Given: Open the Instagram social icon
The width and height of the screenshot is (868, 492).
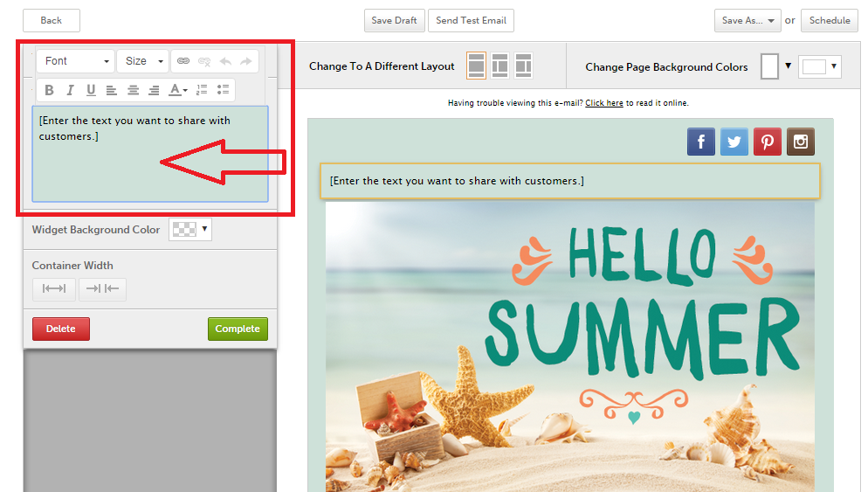Looking at the screenshot, I should click(x=801, y=142).
